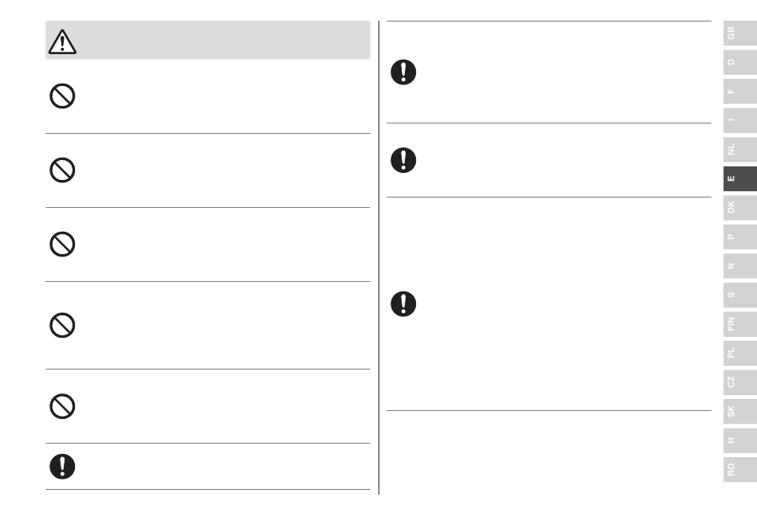
Task: Switch to the D language tab
Action: [740, 62]
